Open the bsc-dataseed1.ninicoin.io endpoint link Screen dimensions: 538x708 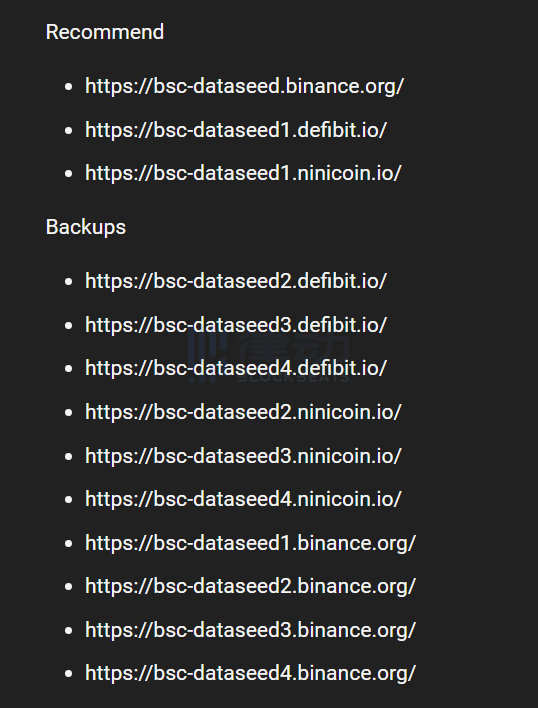[243, 173]
